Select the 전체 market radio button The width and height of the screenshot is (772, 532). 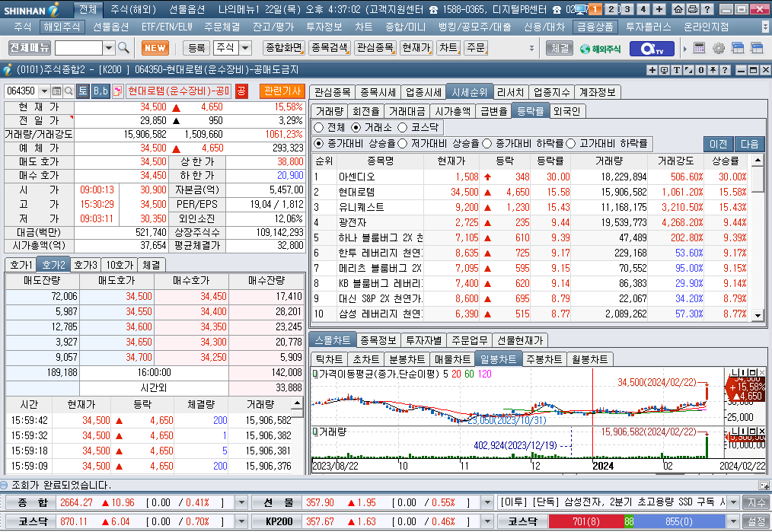click(x=318, y=127)
